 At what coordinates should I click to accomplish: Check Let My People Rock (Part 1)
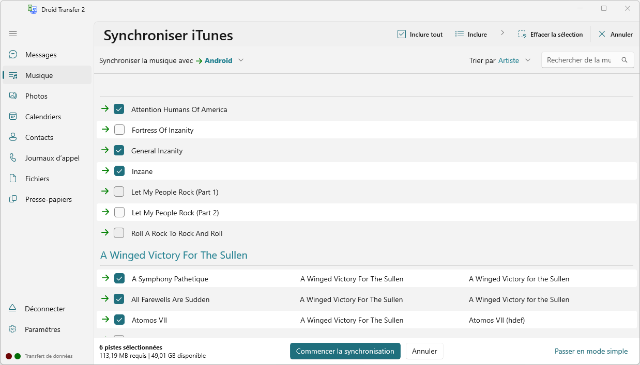coord(119,191)
